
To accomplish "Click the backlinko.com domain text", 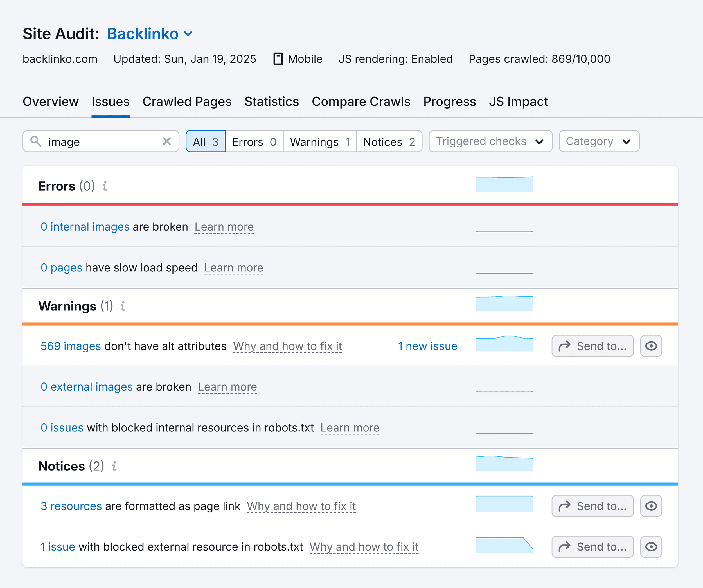I will pos(60,59).
